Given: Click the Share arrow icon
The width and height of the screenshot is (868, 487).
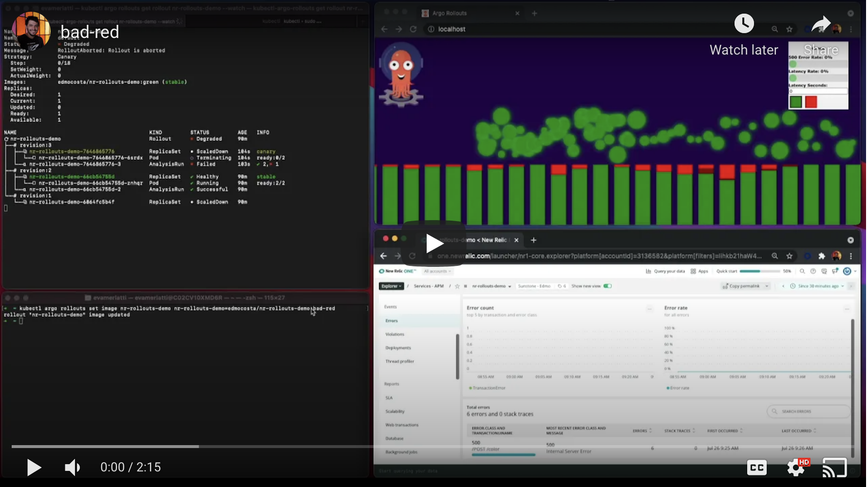Looking at the screenshot, I should (x=821, y=24).
